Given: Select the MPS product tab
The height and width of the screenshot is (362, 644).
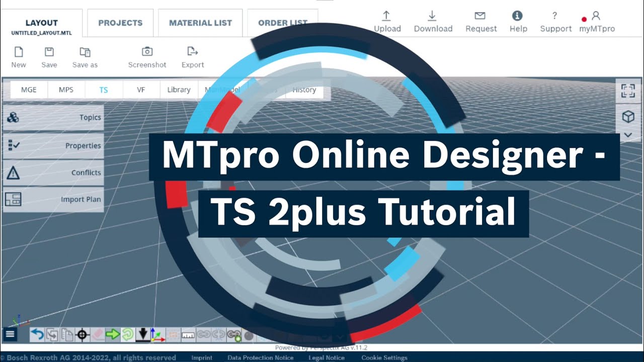Looking at the screenshot, I should [x=66, y=90].
